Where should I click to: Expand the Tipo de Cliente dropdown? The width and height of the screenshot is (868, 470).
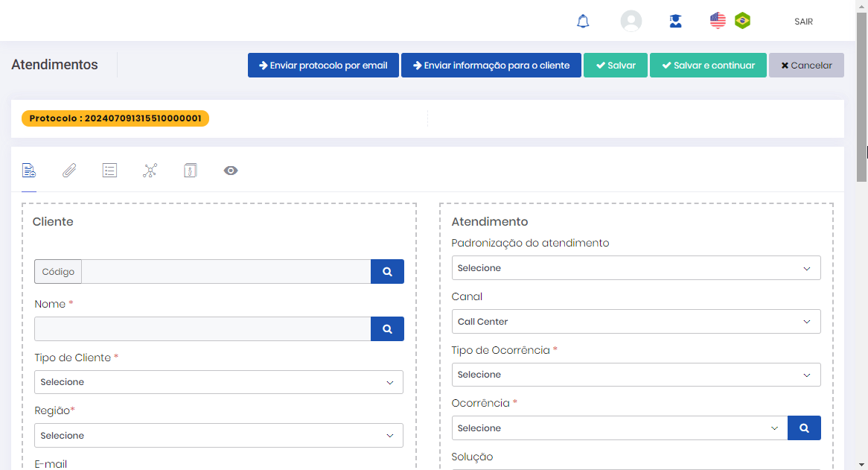pyautogui.click(x=219, y=382)
